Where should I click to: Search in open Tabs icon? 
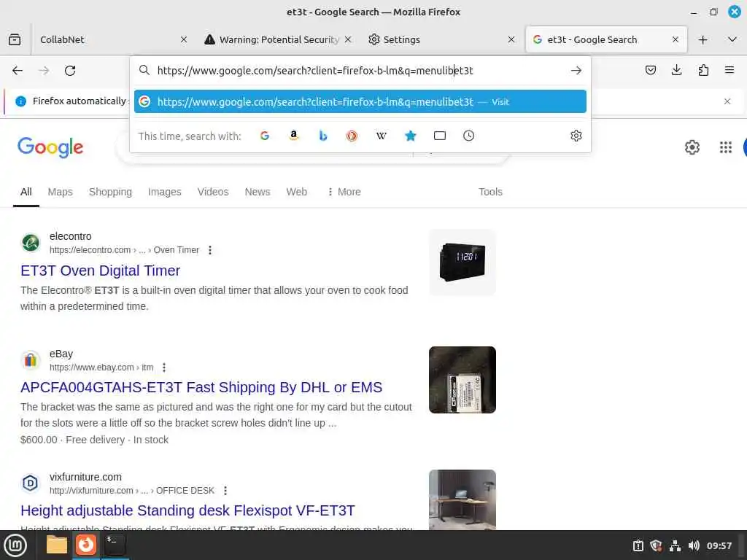[x=440, y=136]
